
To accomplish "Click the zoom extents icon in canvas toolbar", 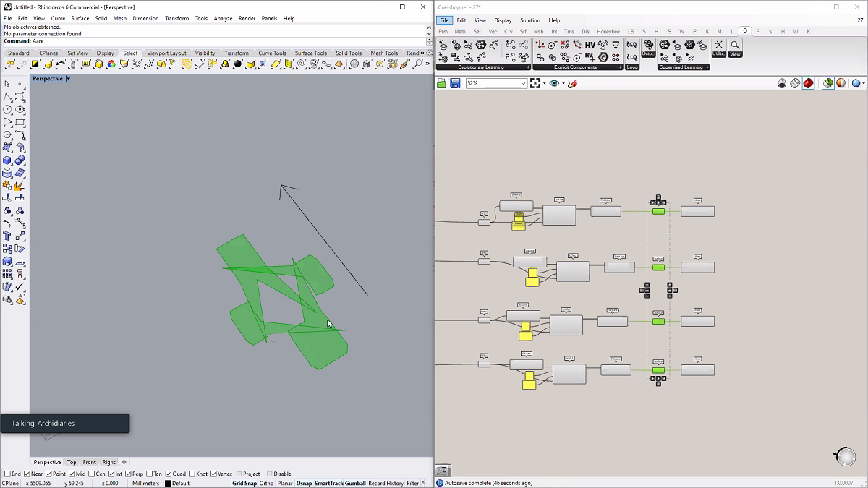I will [x=536, y=84].
